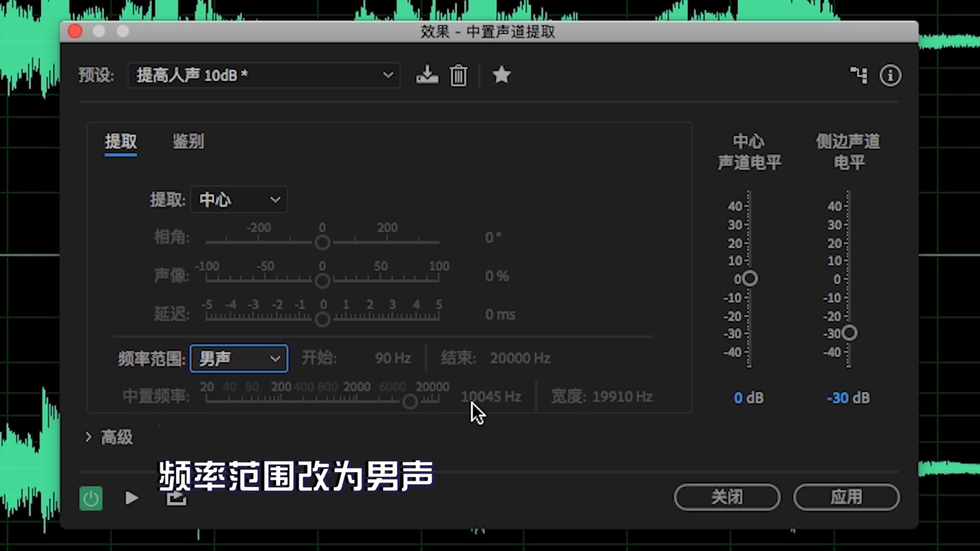This screenshot has height=551, width=980.
Task: Switch to the 提取 tab
Action: tap(121, 142)
